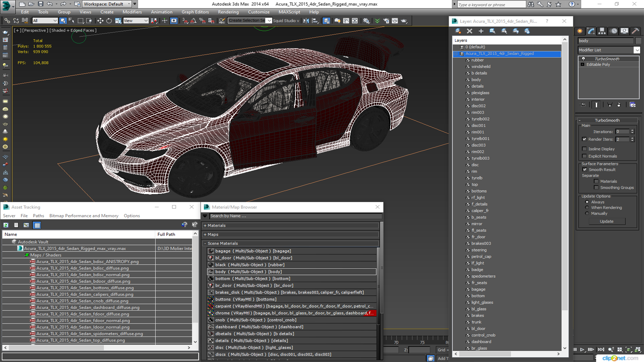This screenshot has width=644, height=362.
Task: Select the Always update option
Action: [587, 202]
